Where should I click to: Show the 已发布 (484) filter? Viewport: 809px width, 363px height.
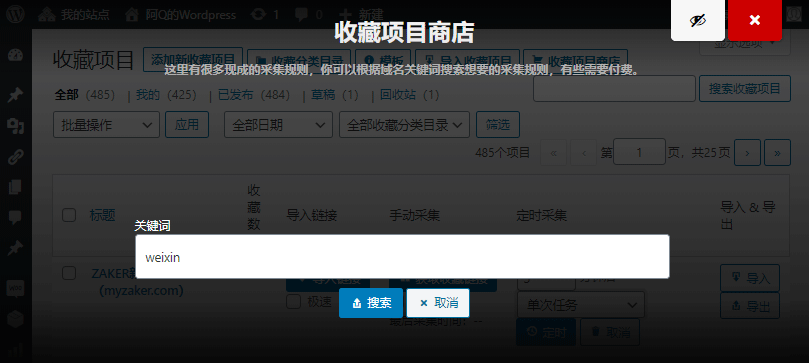pyautogui.click(x=254, y=95)
